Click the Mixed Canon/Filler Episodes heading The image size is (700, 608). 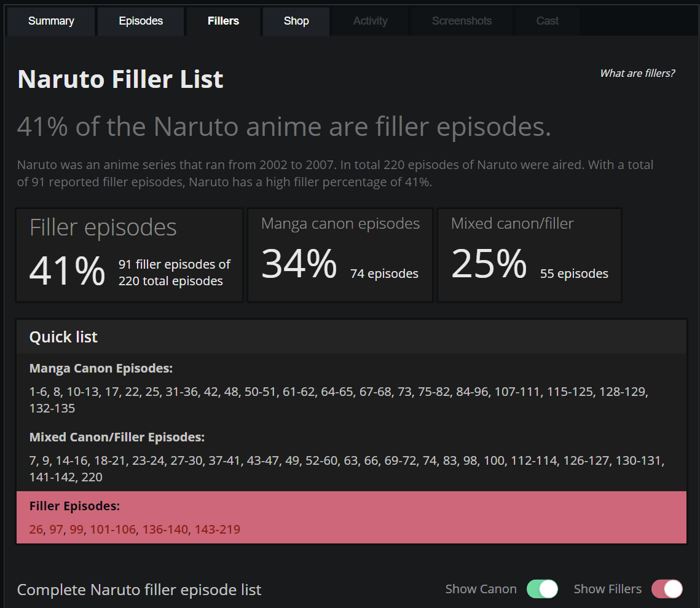(x=117, y=437)
